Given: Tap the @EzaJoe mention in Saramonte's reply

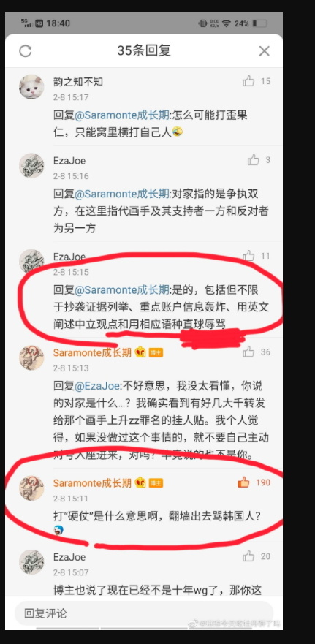Looking at the screenshot, I should (x=98, y=386).
